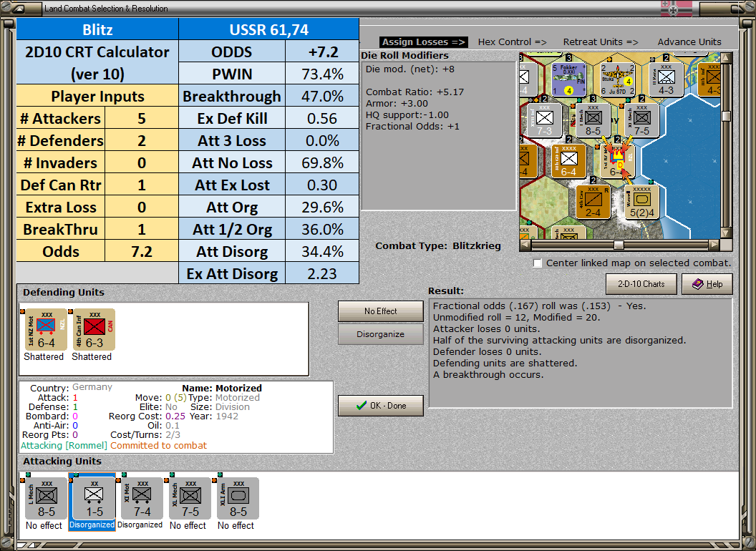The image size is (756, 551).
Task: Open the 2-D-10 Charts
Action: coord(641,284)
